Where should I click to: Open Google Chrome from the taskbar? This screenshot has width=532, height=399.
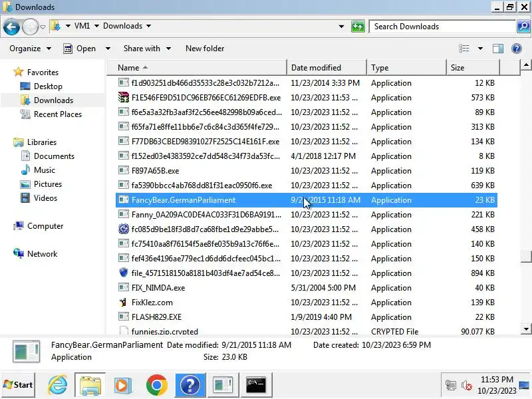click(156, 385)
